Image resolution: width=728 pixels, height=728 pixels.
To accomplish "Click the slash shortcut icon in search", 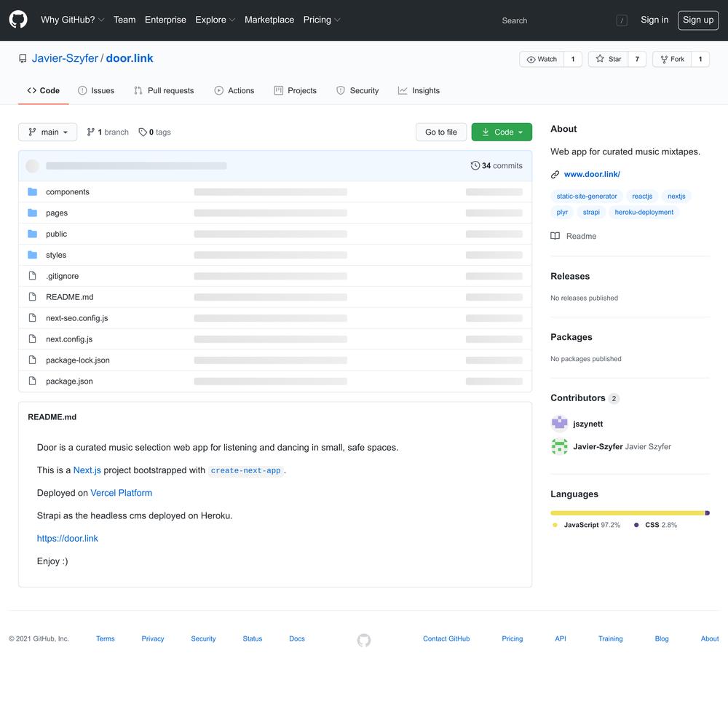I will coord(622,20).
